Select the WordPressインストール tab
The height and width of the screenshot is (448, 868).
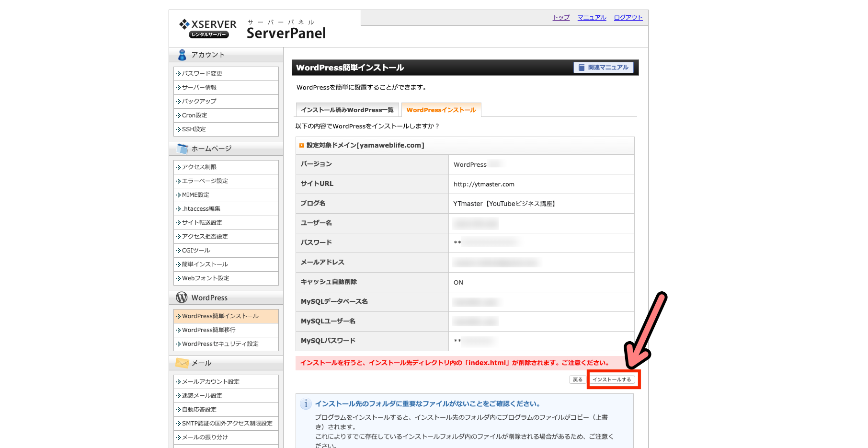click(441, 110)
